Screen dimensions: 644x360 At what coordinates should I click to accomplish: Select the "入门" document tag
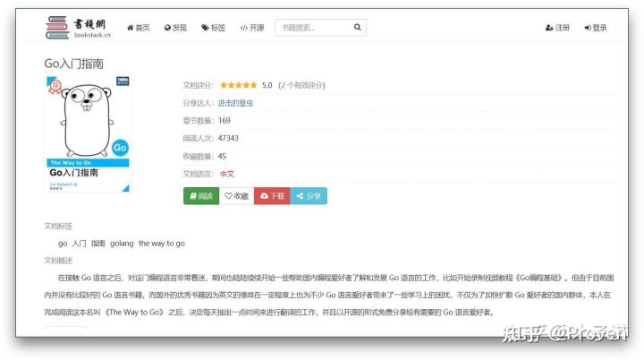(x=80, y=244)
